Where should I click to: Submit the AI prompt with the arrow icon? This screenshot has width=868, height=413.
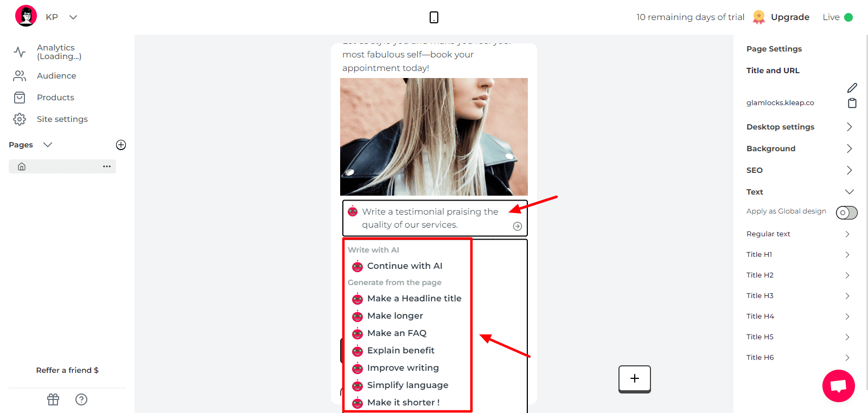(x=518, y=226)
